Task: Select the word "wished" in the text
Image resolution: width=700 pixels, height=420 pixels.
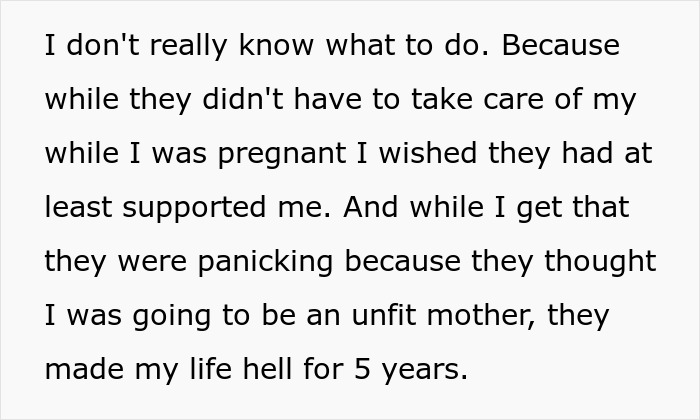Action: [x=428, y=153]
